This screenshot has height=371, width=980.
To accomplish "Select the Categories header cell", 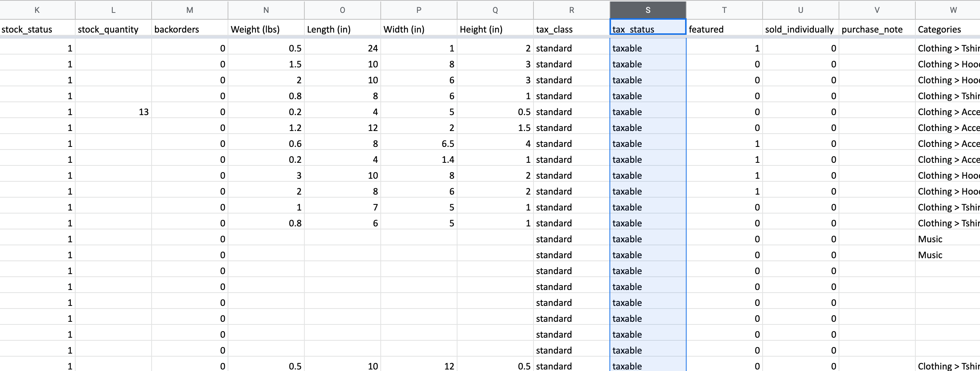I will 947,29.
